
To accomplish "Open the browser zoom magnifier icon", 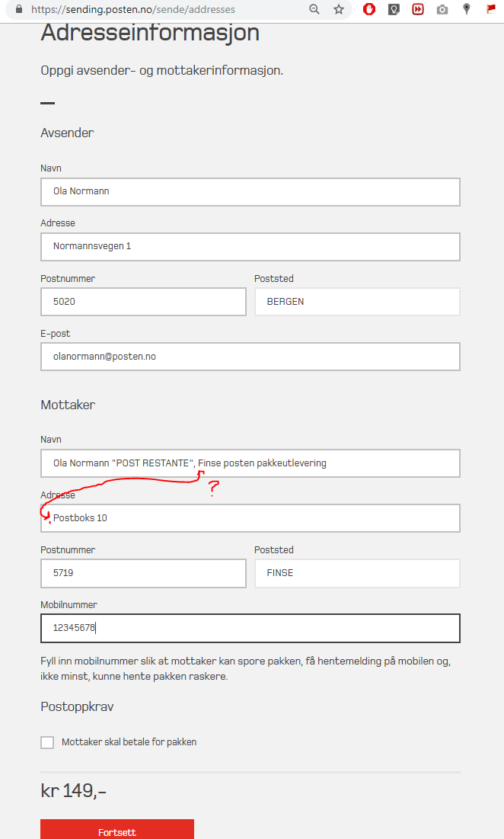I will coord(314,9).
